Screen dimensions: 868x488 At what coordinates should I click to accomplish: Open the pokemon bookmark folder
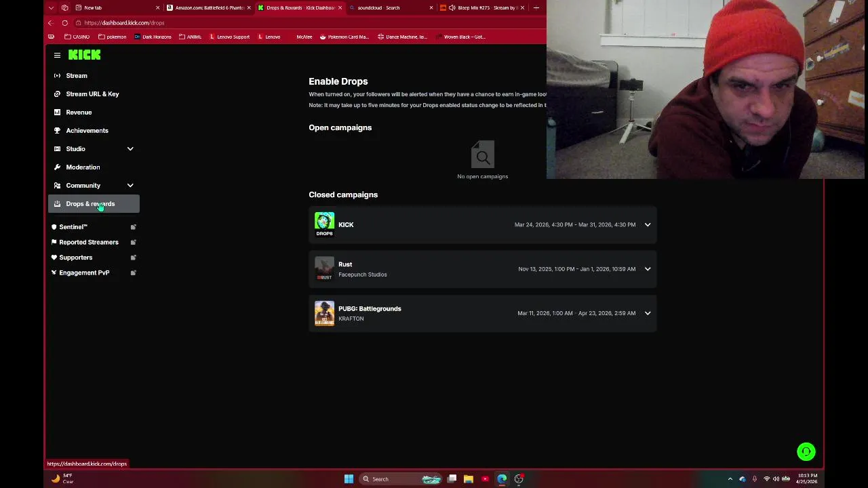click(x=112, y=37)
